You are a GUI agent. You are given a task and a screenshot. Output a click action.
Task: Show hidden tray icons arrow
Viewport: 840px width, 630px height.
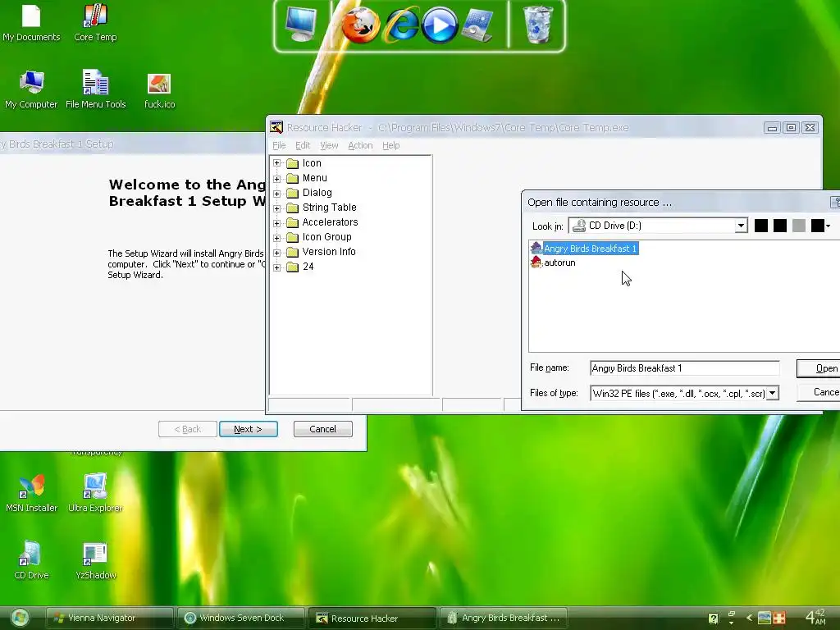point(749,619)
